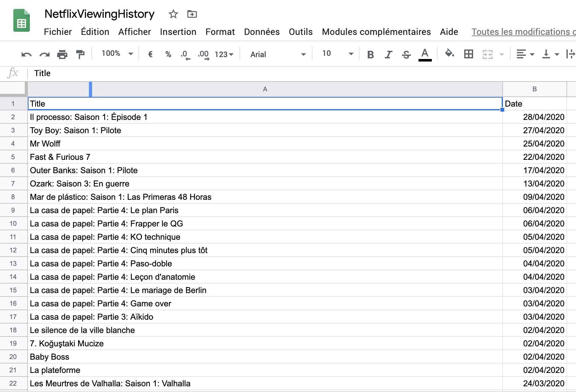Toggle italic formatting

pos(388,55)
